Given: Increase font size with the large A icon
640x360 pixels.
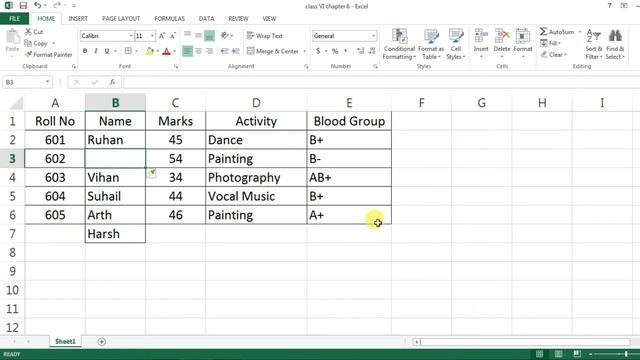Looking at the screenshot, I should pyautogui.click(x=162, y=36).
